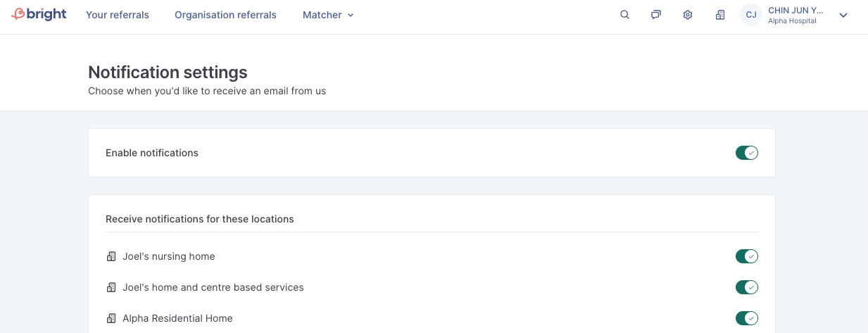Image resolution: width=868 pixels, height=333 pixels.
Task: Open settings gear icon in header
Action: point(688,15)
